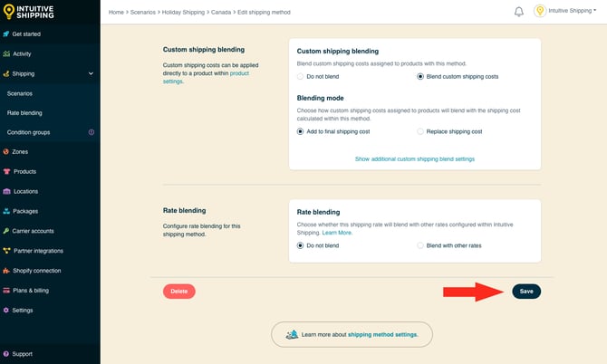Select the 'Do not blend' custom shipping option
607x364 pixels.
pos(301,77)
